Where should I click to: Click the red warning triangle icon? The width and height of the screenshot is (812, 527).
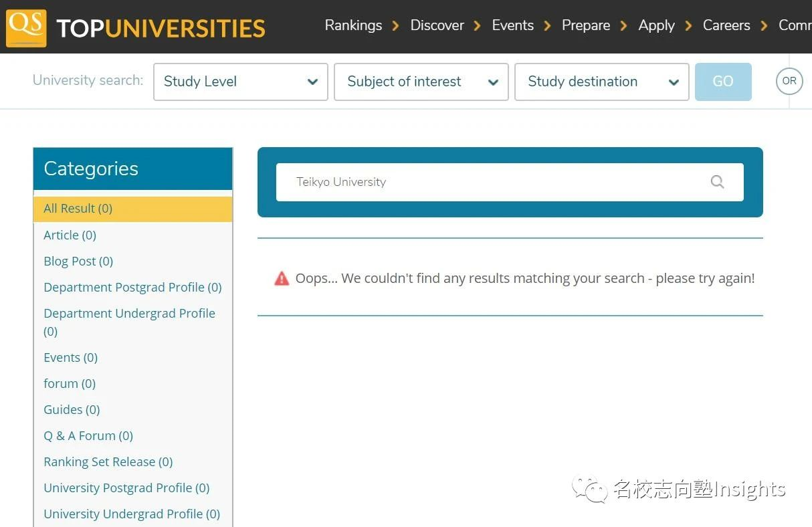pos(282,278)
